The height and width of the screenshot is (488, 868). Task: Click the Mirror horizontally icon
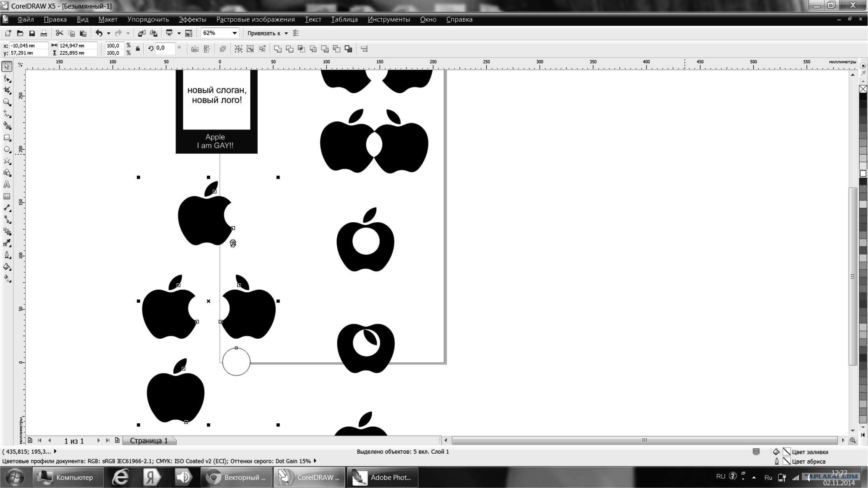coord(195,49)
